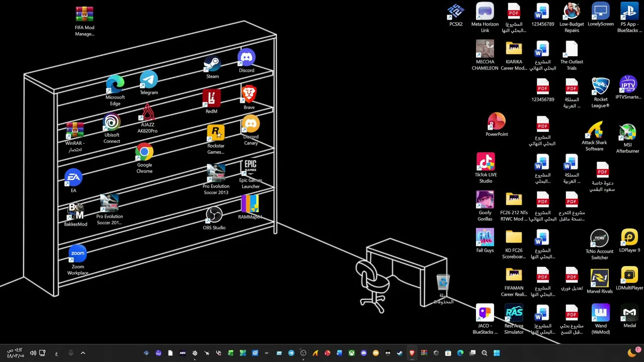Viewport: 644px width, 362px height.
Task: Select the IPTVSmarters desktop icon
Action: 628,87
